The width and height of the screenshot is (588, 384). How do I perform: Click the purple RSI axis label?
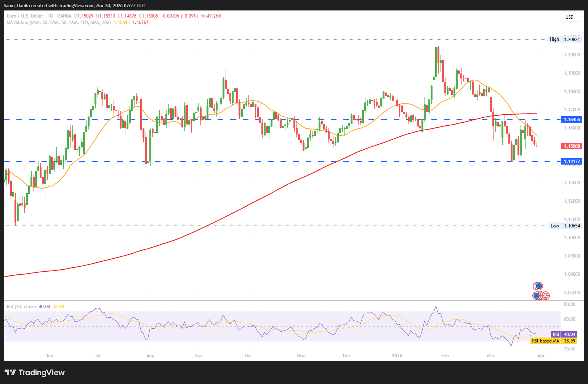[556, 334]
